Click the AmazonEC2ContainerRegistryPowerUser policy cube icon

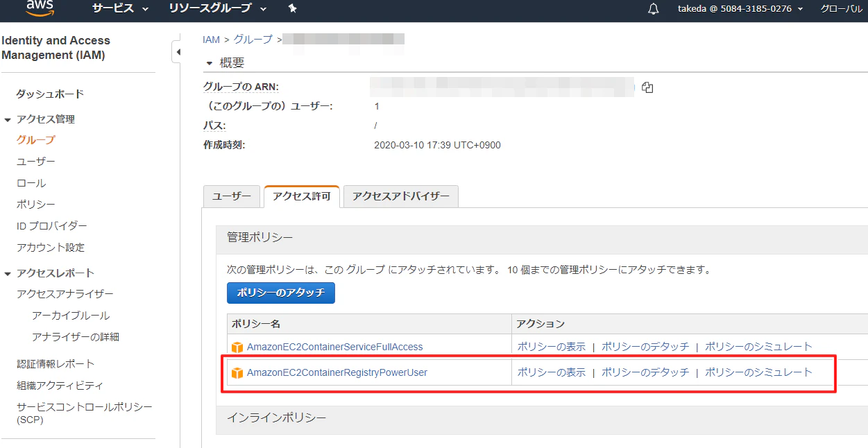pyautogui.click(x=237, y=373)
